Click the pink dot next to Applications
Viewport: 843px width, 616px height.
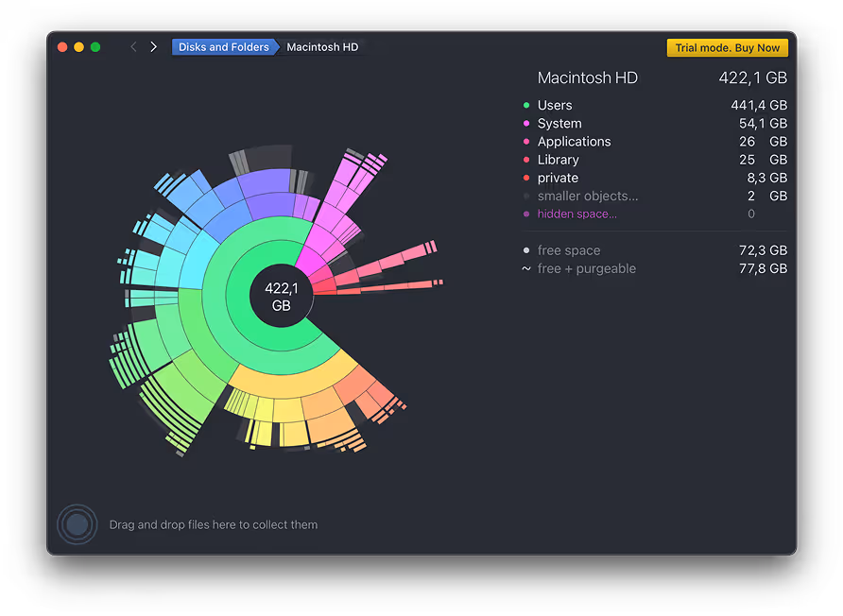coord(526,142)
